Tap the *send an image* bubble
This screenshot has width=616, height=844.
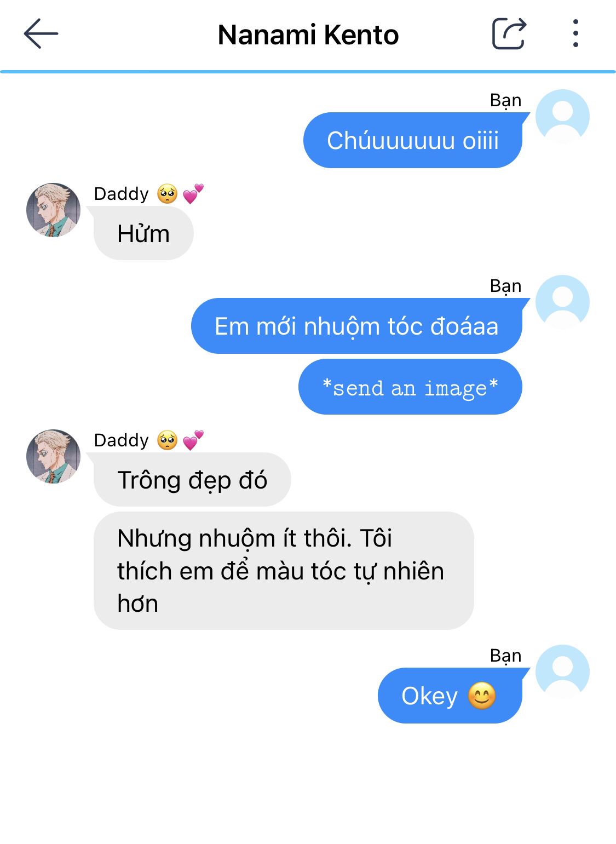(410, 387)
